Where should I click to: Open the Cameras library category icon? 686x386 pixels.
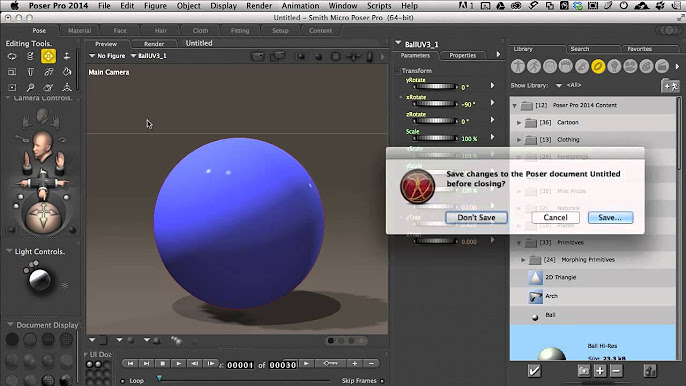tap(630, 66)
